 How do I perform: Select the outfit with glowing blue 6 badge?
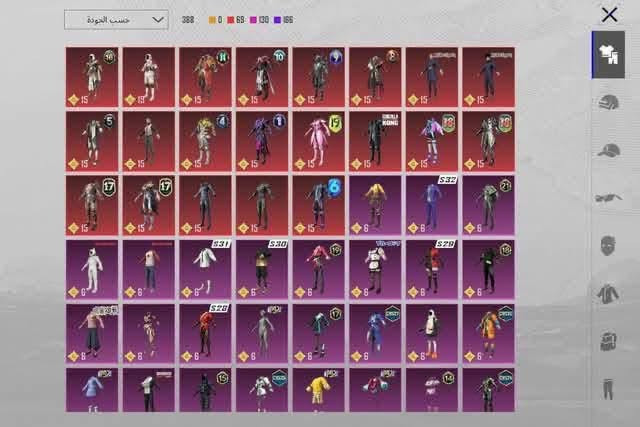318,205
